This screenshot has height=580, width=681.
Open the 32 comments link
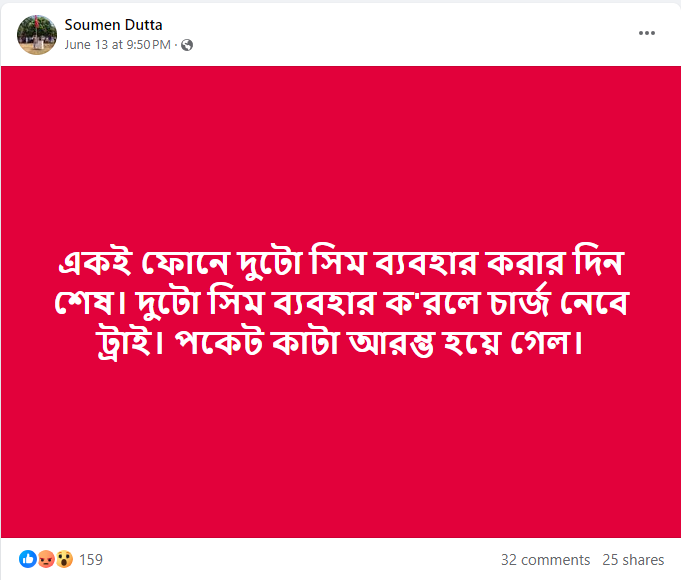[x=545, y=559]
